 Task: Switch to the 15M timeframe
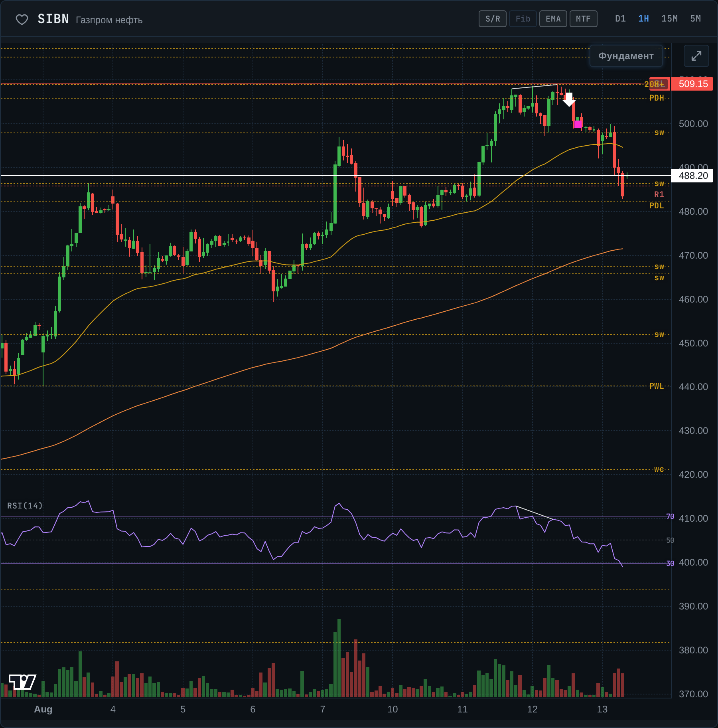669,19
